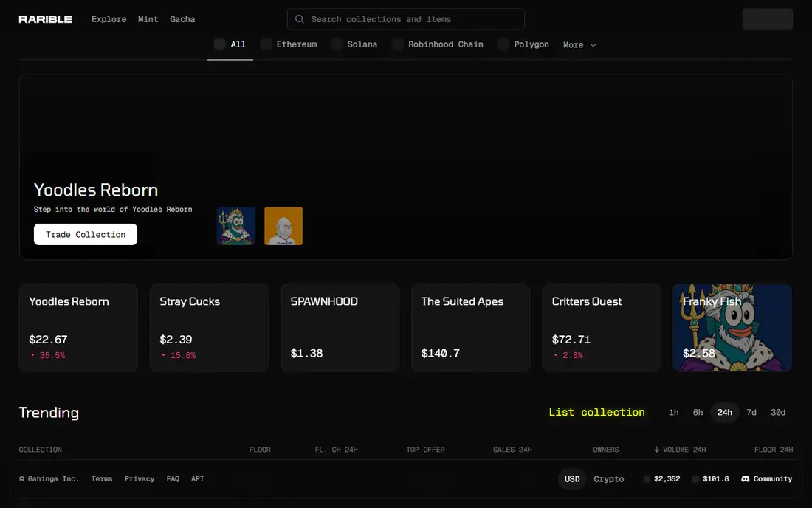This screenshot has width=812, height=508.
Task: Select the All chains tab
Action: [x=230, y=44]
